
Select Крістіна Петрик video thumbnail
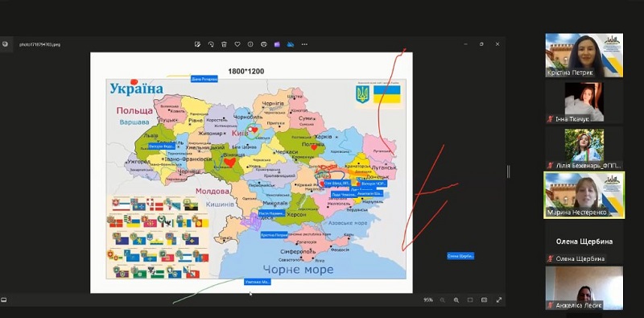pyautogui.click(x=584, y=55)
